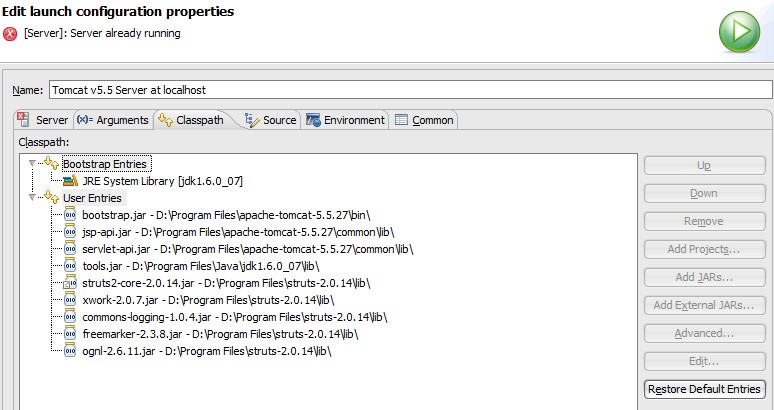The height and width of the screenshot is (410, 774).
Task: Click the ognl-2.6.11.jar jar icon
Action: (x=70, y=351)
